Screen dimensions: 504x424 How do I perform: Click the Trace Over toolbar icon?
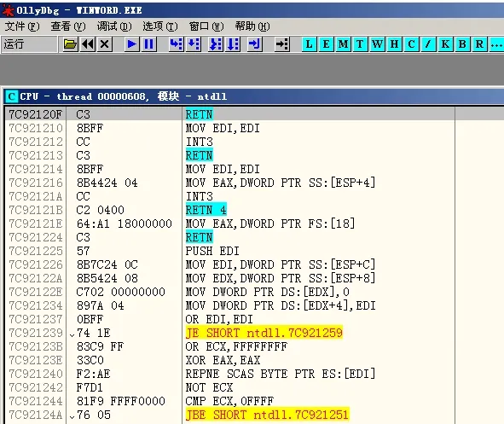(233, 44)
